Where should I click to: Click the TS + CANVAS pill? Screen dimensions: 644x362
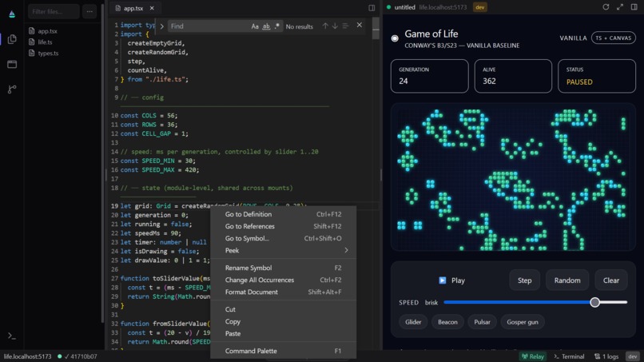[613, 38]
